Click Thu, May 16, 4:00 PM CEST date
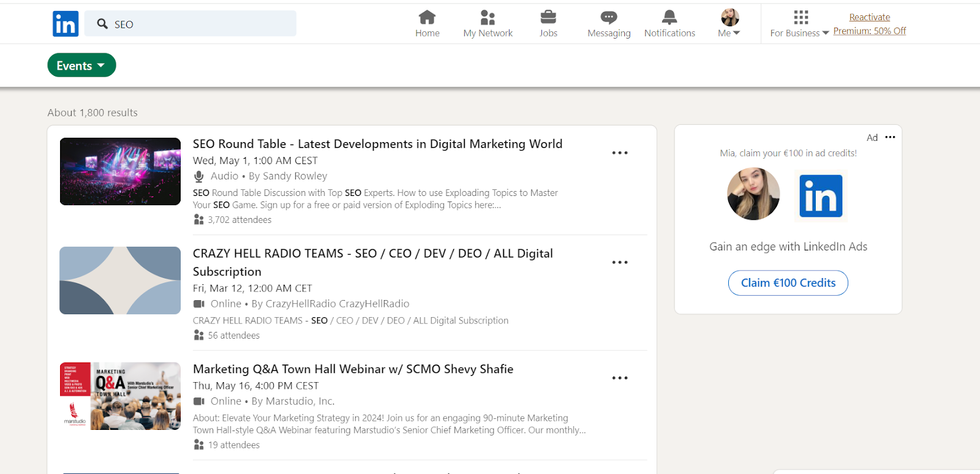 [256, 386]
